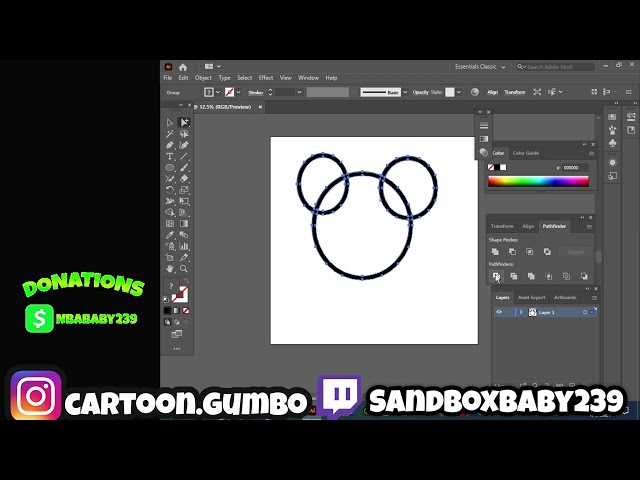
Task: Switch to the Color Guide tab
Action: coord(526,153)
